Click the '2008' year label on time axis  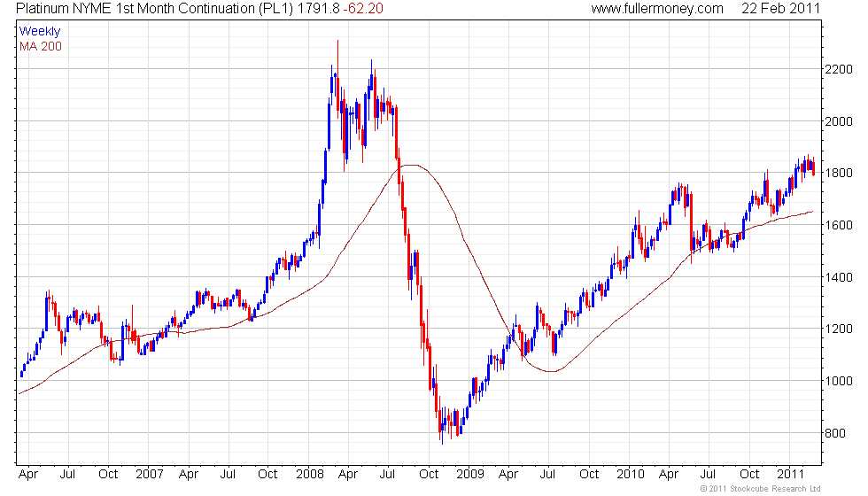[309, 474]
